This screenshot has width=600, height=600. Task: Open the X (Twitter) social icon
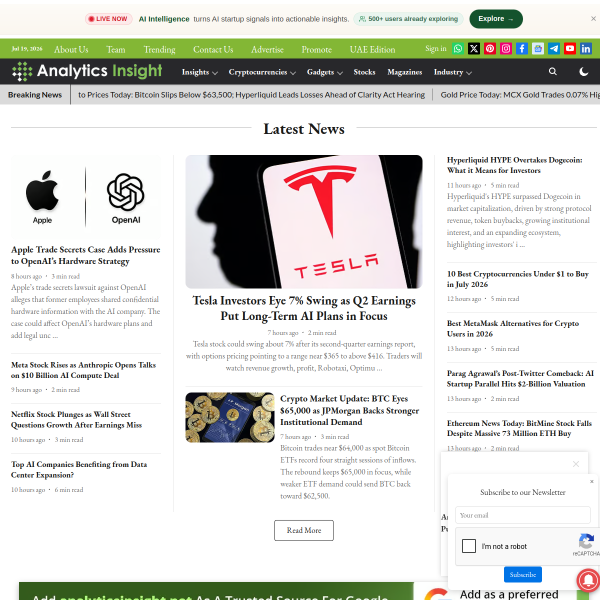474,49
